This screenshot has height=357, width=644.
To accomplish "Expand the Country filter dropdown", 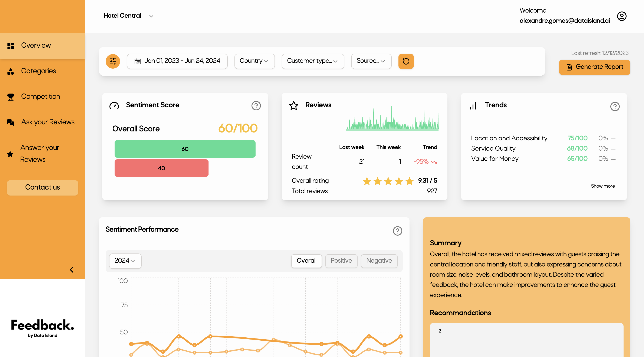I will point(254,61).
